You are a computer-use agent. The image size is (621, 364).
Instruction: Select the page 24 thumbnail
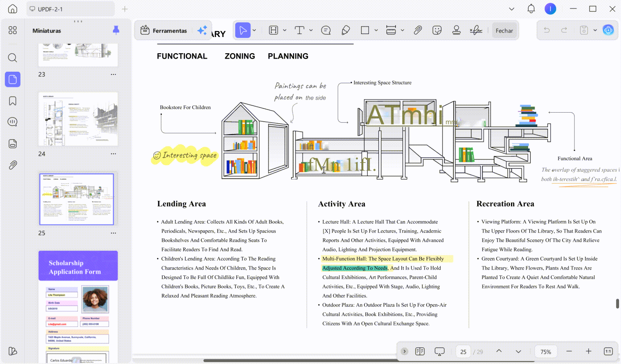(x=78, y=119)
